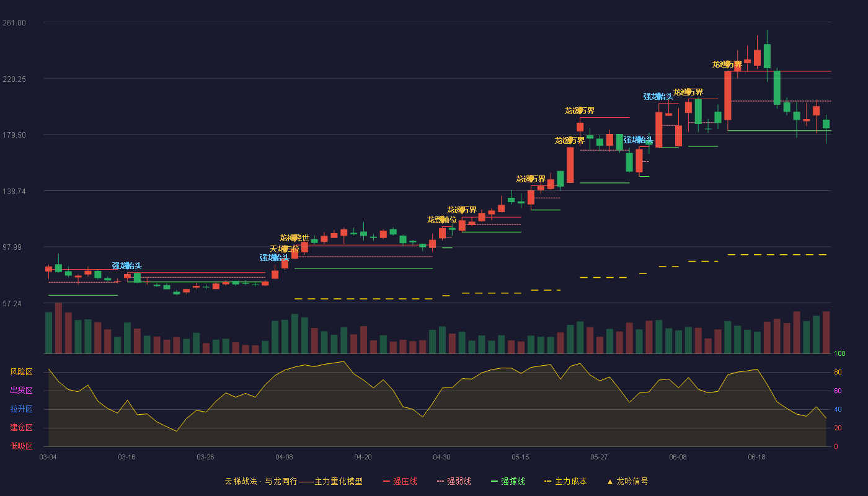Click the 05-15 date label

[521, 457]
